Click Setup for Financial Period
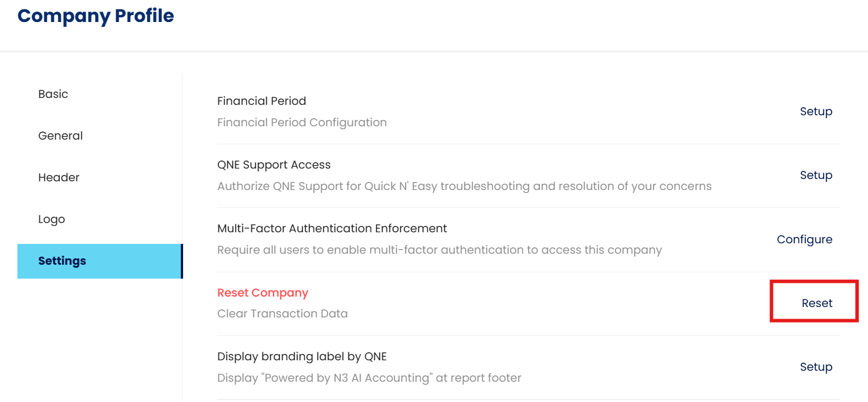Screen dimensions: 868x402 tap(816, 111)
